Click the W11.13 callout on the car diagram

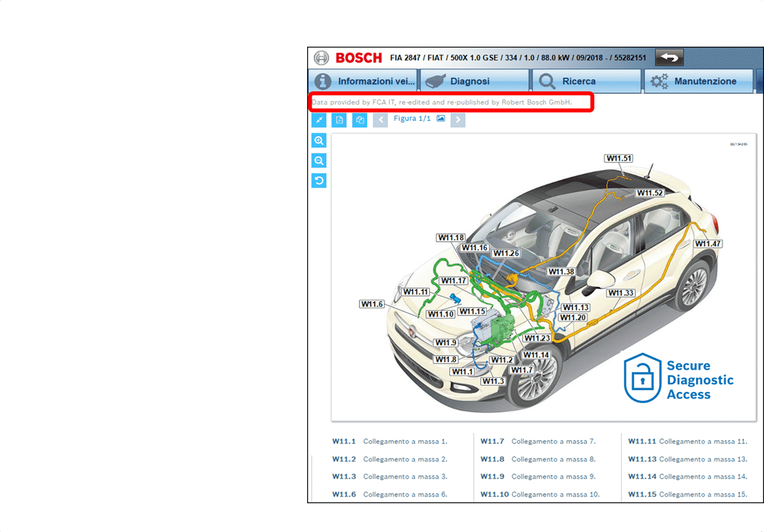[576, 308]
